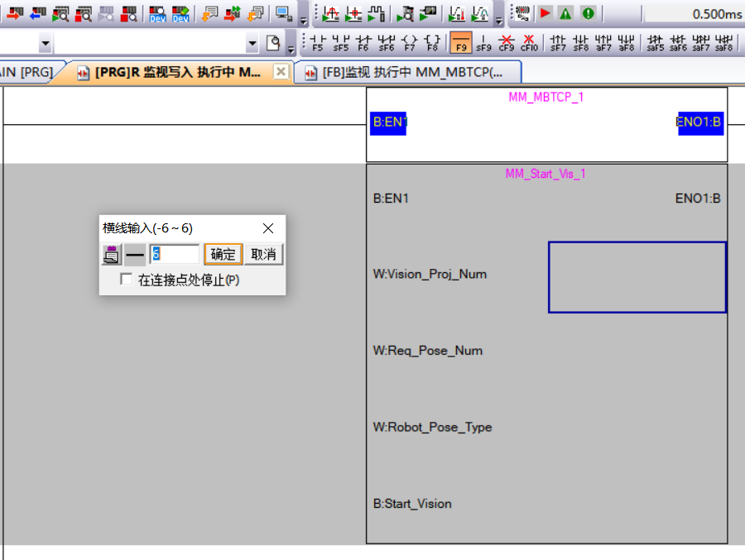
Task: Insert open branch contact sF5
Action: tap(341, 43)
